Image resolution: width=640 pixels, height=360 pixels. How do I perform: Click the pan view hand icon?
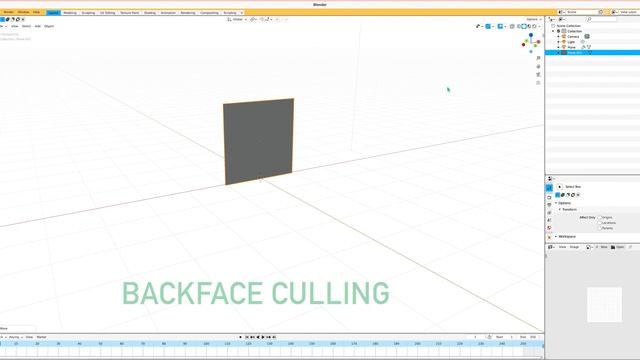coord(538,67)
